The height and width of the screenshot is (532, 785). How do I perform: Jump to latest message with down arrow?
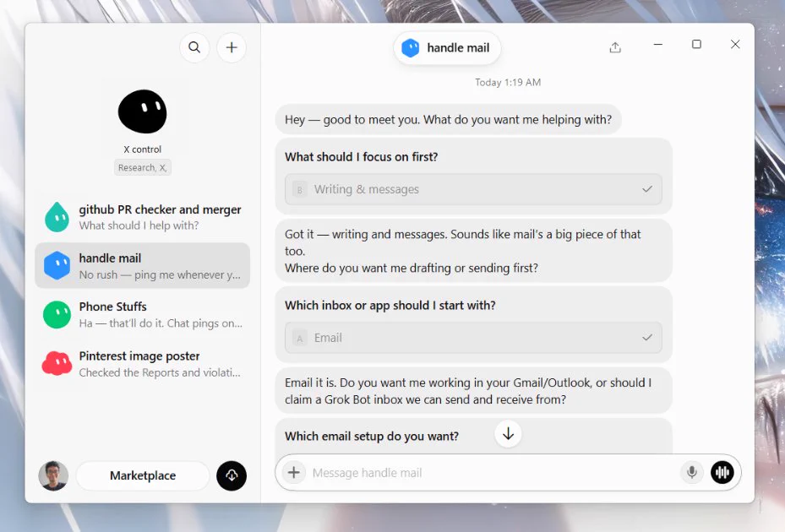[508, 434]
